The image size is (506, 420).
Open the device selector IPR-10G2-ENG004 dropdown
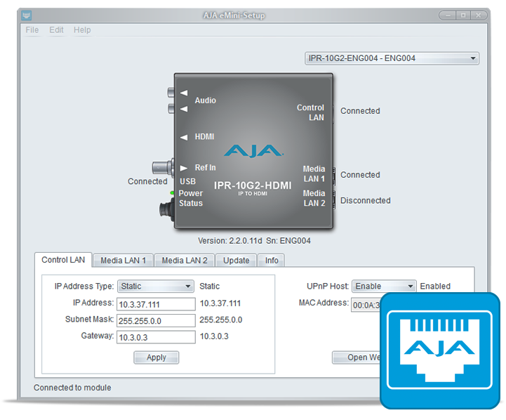coord(392,58)
